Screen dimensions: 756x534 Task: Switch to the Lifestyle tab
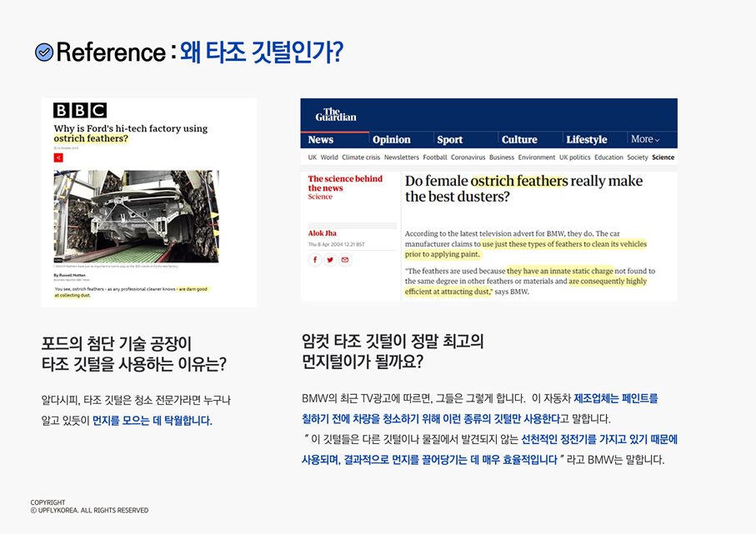tap(586, 139)
